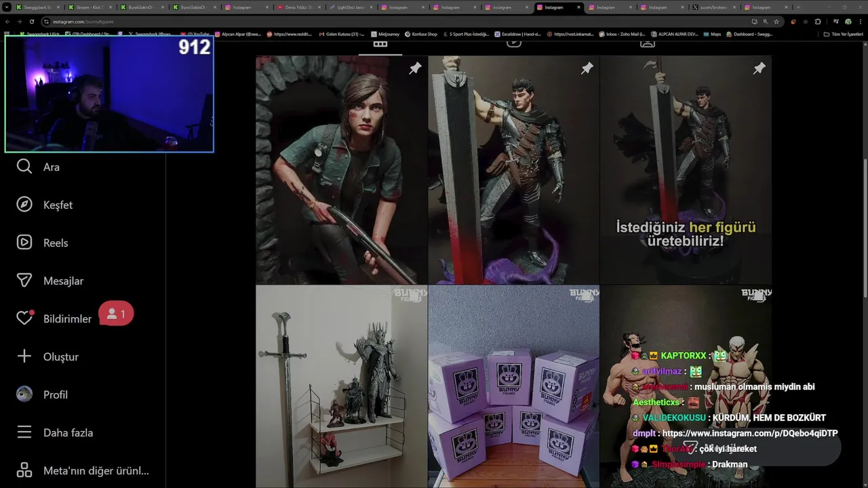Screen dimensions: 868x488
Task: Select the tagged posts tab icon
Action: tap(648, 44)
